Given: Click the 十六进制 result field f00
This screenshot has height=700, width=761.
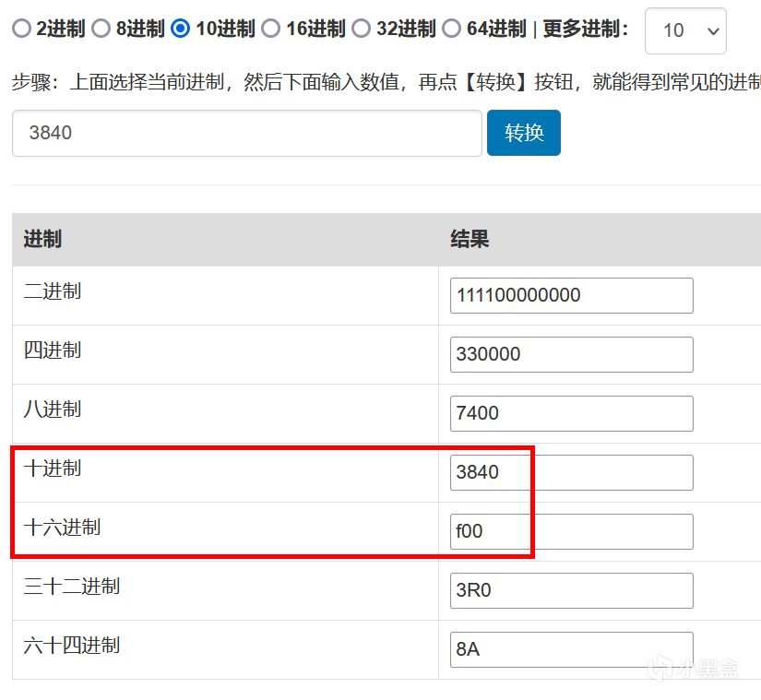Looking at the screenshot, I should tap(571, 532).
